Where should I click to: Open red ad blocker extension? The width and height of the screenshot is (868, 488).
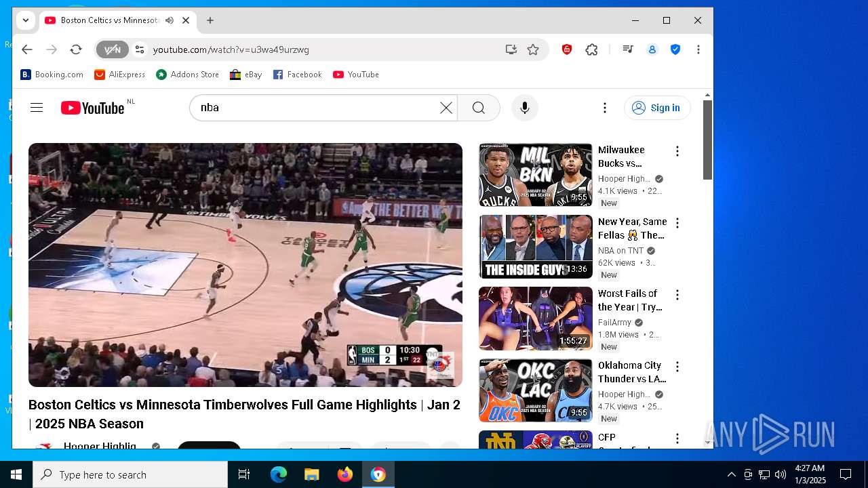tap(567, 49)
